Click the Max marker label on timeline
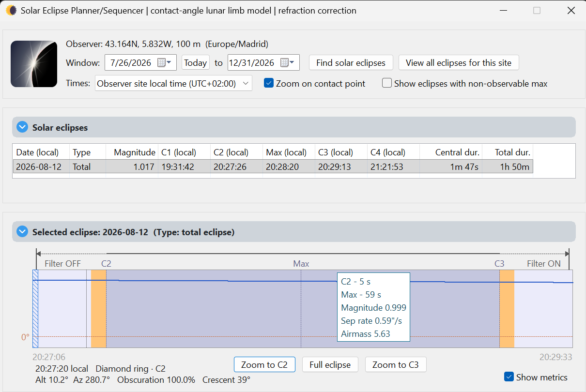 pos(301,264)
